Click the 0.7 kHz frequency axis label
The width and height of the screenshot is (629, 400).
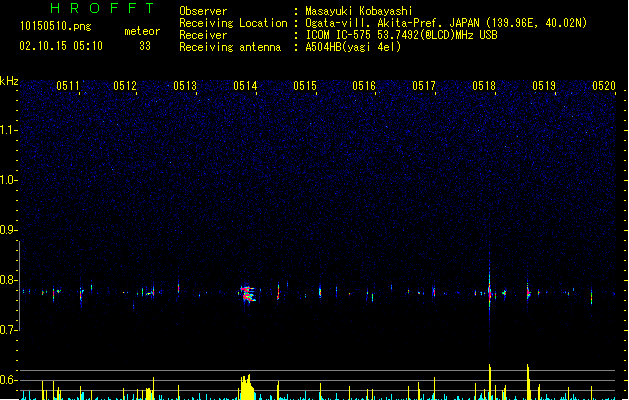pyautogui.click(x=8, y=330)
